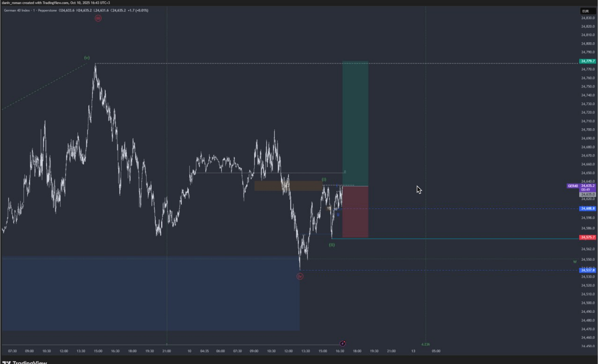598x364 pixels.
Task: Select the large blue rectangle drawing
Action: pos(150,294)
